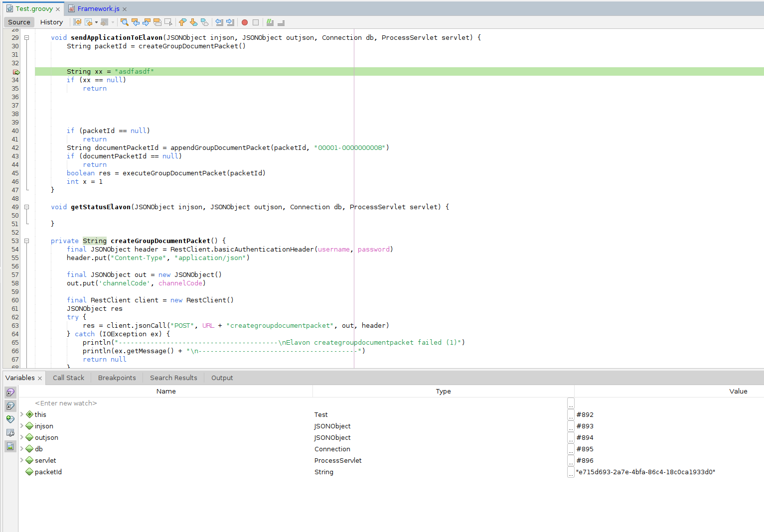
Task: Click the Enter new watch field
Action: click(x=65, y=403)
